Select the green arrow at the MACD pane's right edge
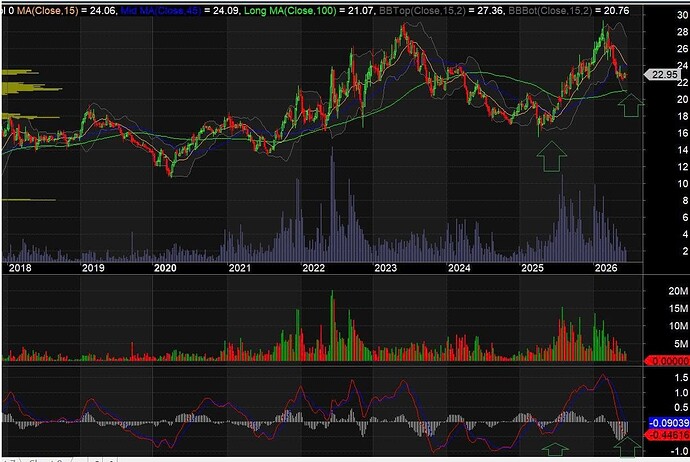 point(628,446)
